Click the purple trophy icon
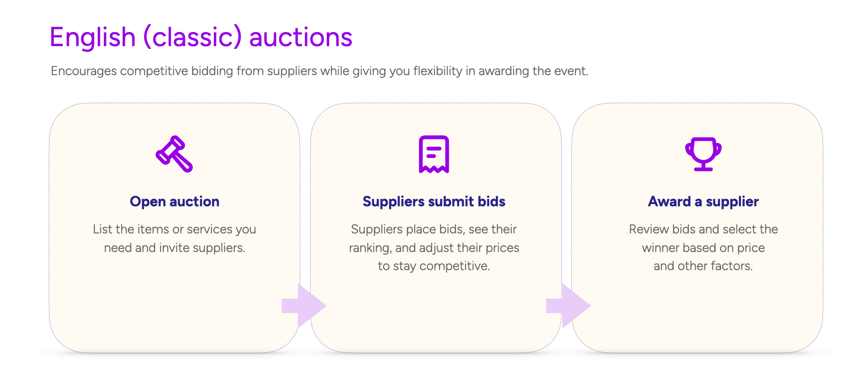 click(x=703, y=154)
